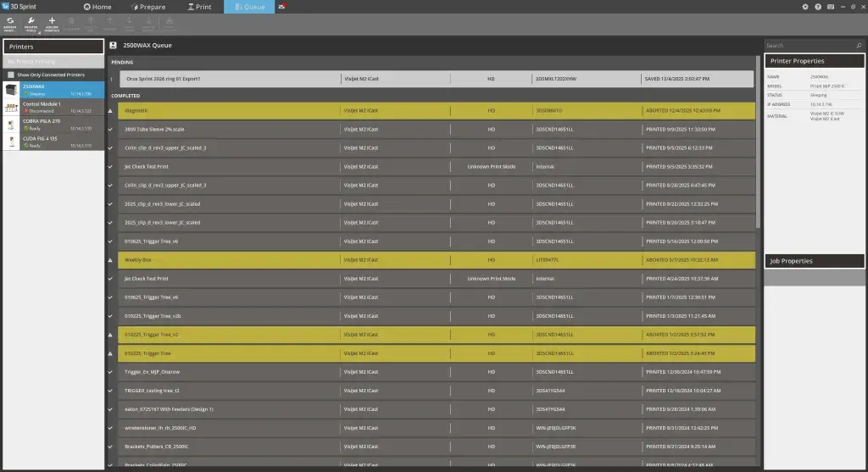Click SAVED 12/4/2025 timestamp of pending job
Screen dimensions: 868x472
(676, 79)
